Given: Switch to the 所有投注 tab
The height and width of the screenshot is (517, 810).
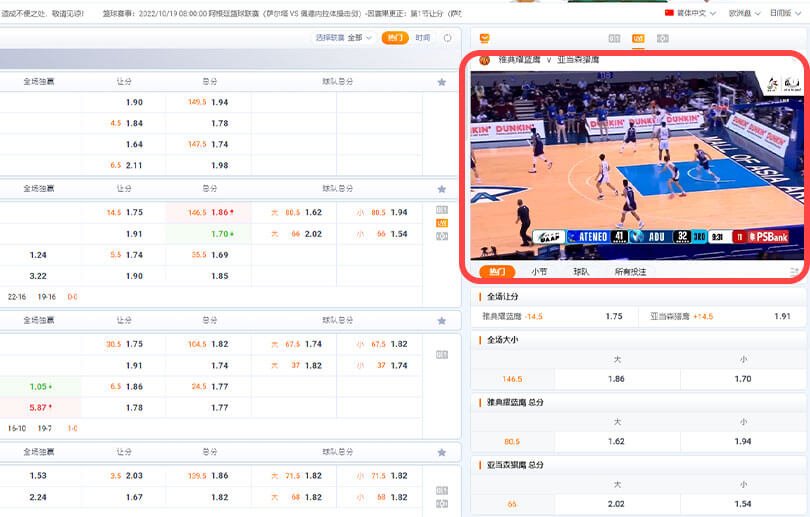Looking at the screenshot, I should point(630,271).
